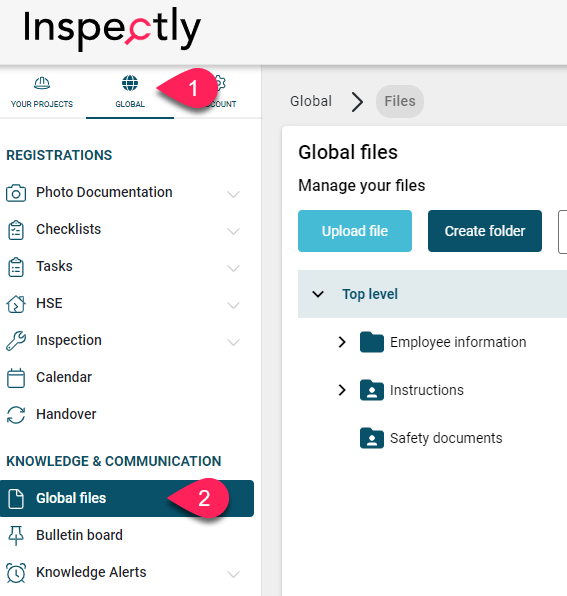This screenshot has height=596, width=567.
Task: Click the Create folder button
Action: point(485,231)
